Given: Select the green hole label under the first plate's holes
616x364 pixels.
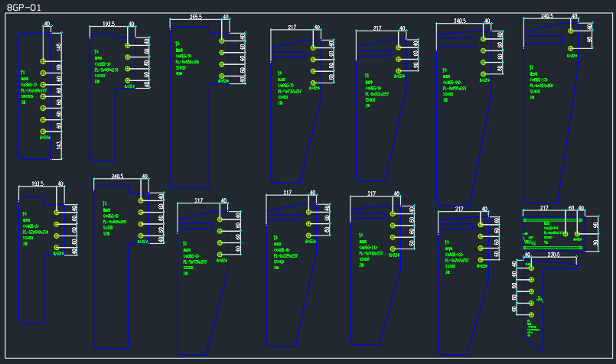Looking at the screenshot, I should click(x=45, y=138).
